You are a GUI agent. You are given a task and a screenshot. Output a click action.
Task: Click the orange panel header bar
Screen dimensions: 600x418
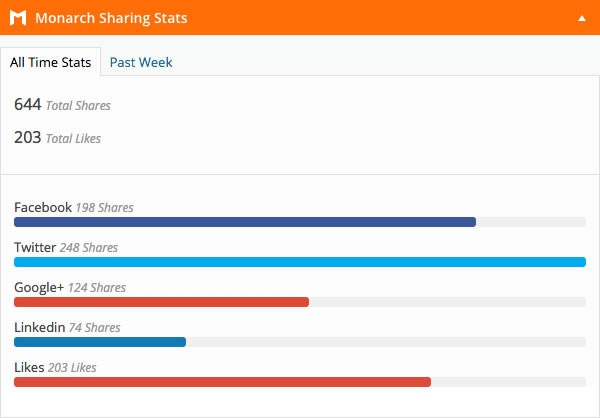(x=300, y=18)
